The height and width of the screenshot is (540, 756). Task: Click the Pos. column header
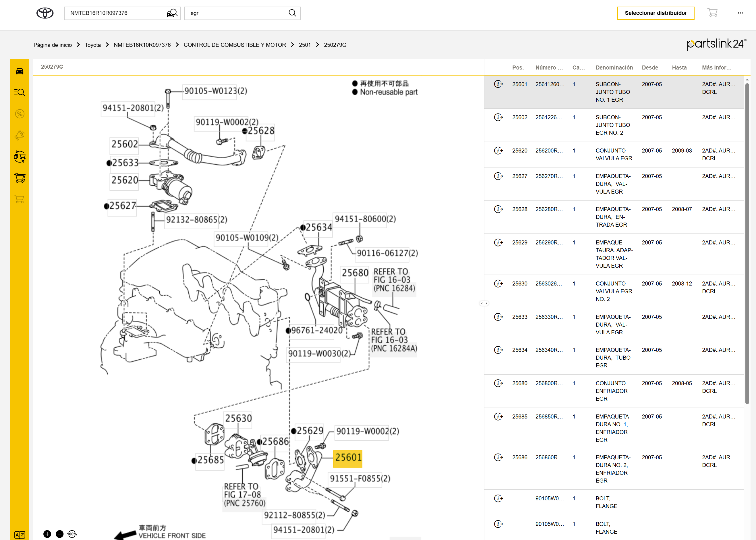pos(518,67)
